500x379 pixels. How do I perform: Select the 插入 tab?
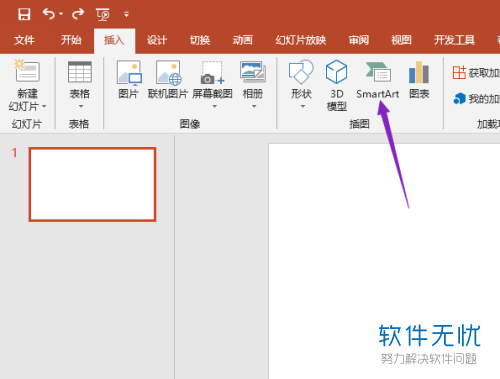point(114,40)
